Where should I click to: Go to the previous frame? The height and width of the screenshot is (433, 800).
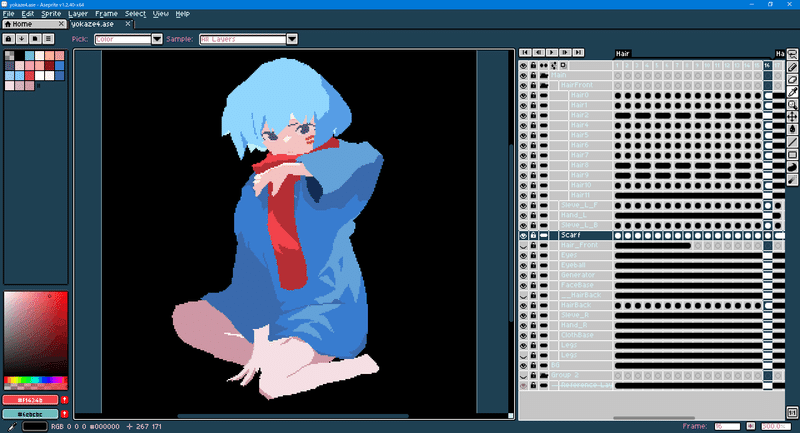pos(539,53)
